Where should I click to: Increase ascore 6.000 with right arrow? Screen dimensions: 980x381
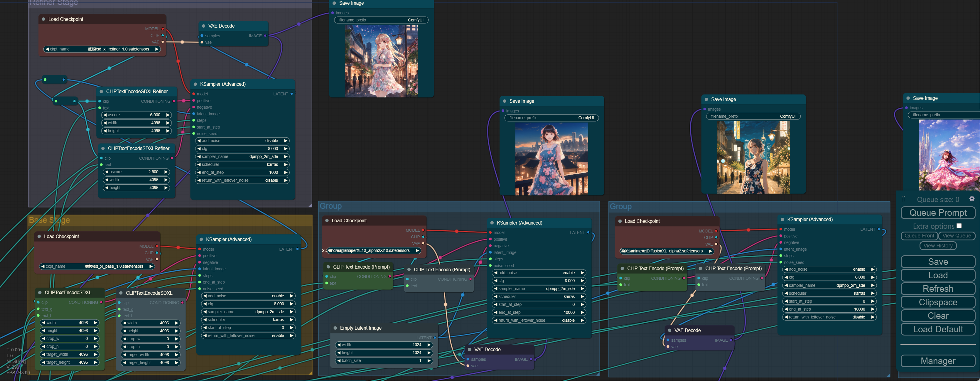(x=167, y=115)
